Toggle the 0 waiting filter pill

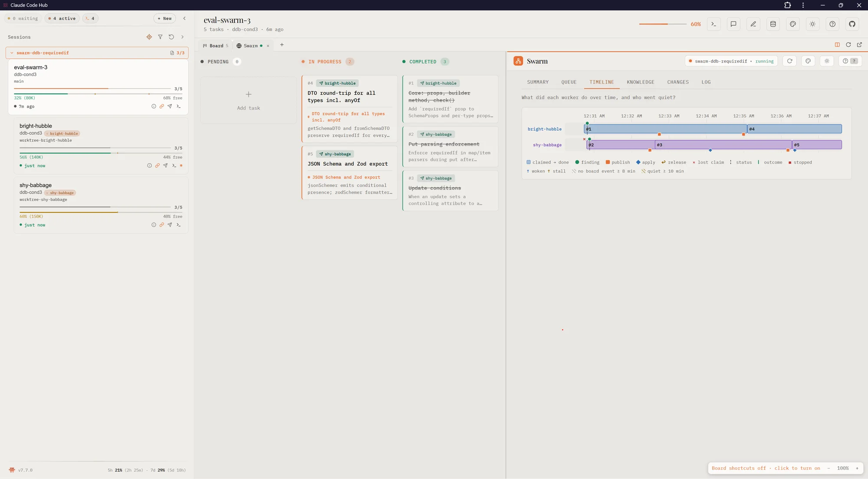tap(23, 18)
